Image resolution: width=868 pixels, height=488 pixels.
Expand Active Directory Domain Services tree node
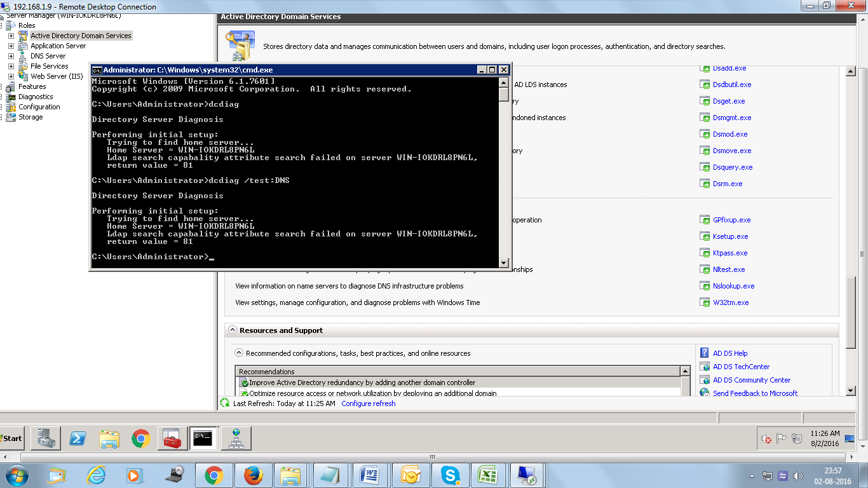pos(11,36)
